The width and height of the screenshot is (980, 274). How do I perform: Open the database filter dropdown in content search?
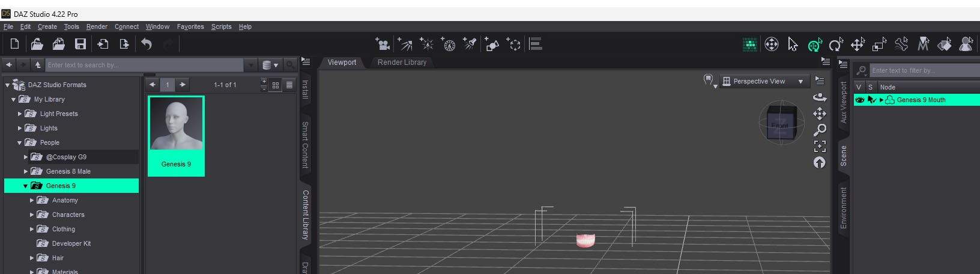(x=270, y=65)
